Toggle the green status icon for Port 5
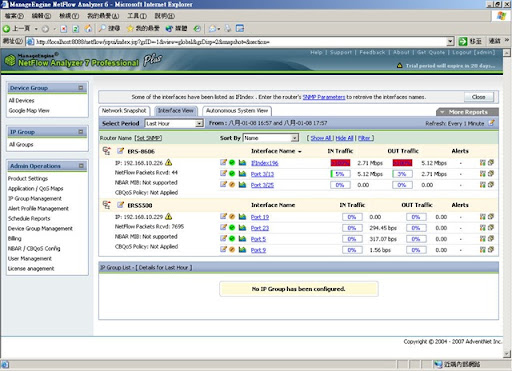512x371 pixels. tap(232, 239)
